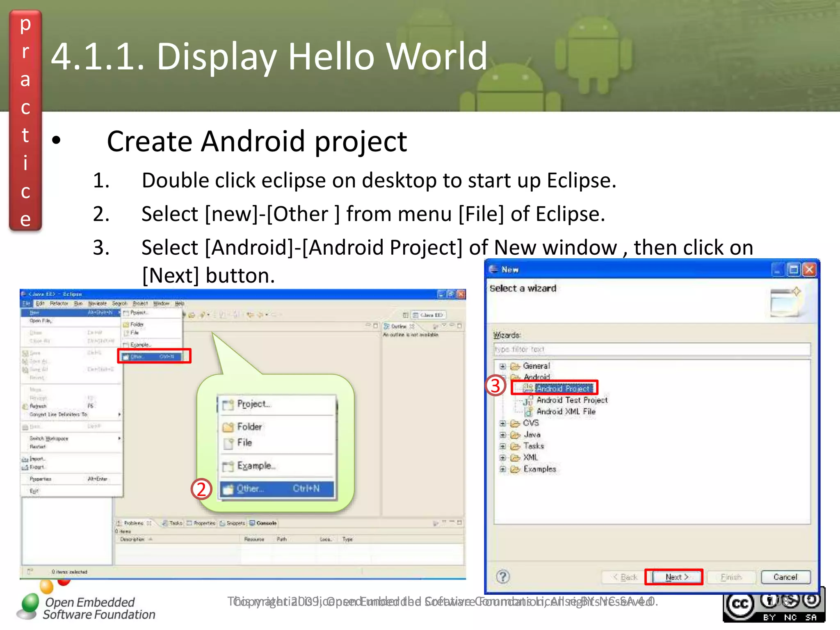840x630 pixels.
Task: Open the Convert Line Delimiters To submenu
Action: [71, 415]
